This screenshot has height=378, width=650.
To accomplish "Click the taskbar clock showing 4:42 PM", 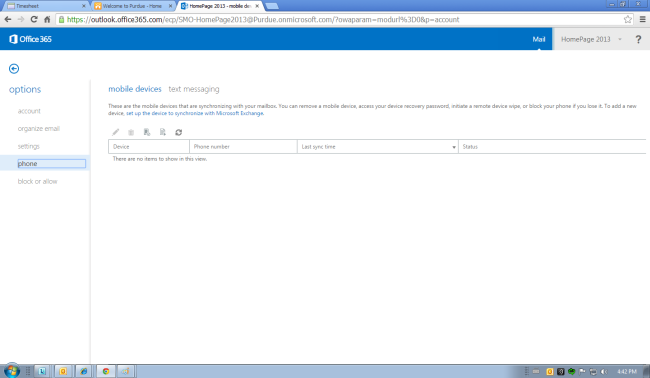I will [x=626, y=371].
